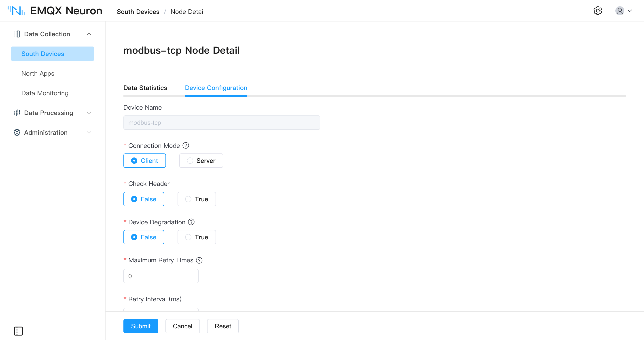The width and height of the screenshot is (644, 340).
Task: Submit the device configuration
Action: [x=141, y=326]
